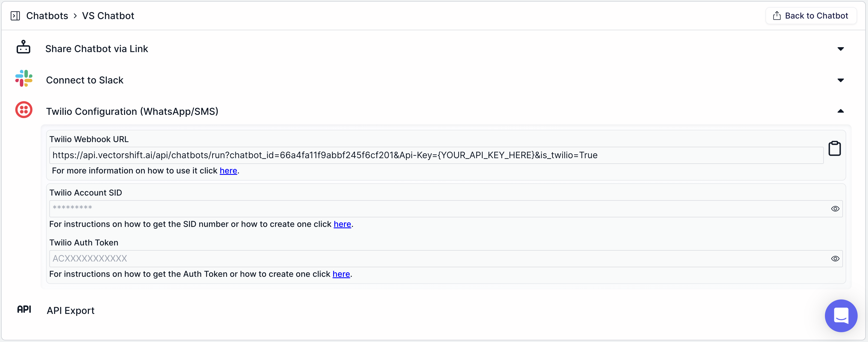Copy the Twilio Webhook URL using clipboard icon
This screenshot has height=342, width=868.
pos(835,148)
